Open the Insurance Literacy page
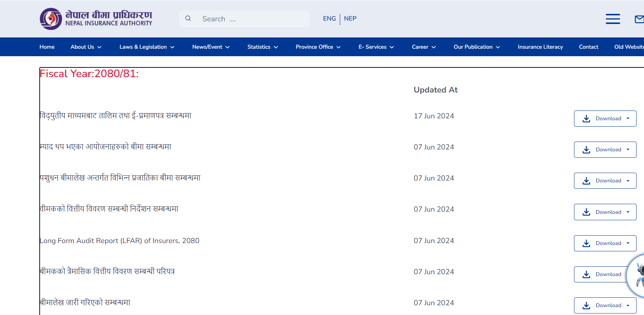644x315 pixels. (540, 47)
